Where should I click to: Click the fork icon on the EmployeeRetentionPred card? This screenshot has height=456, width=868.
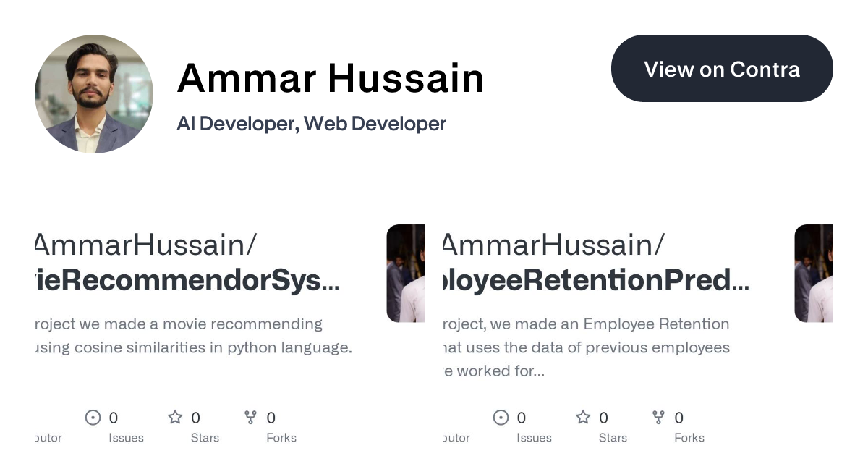click(658, 418)
